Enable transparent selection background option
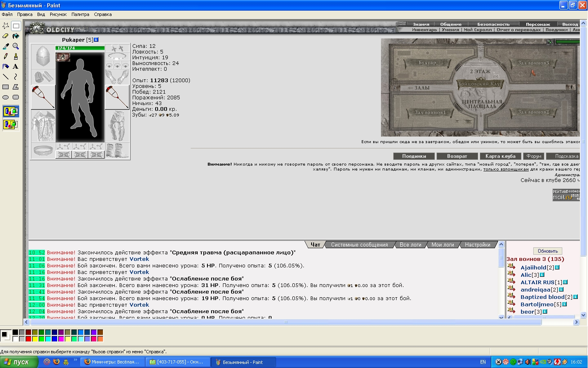Screen dimensions: 588x368 pyautogui.click(x=11, y=124)
